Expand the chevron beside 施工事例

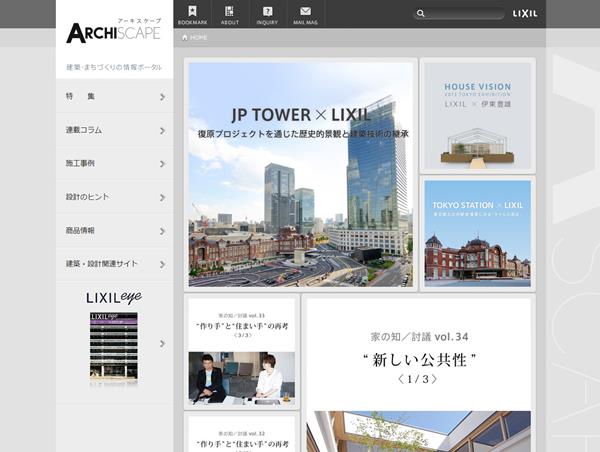coord(163,164)
